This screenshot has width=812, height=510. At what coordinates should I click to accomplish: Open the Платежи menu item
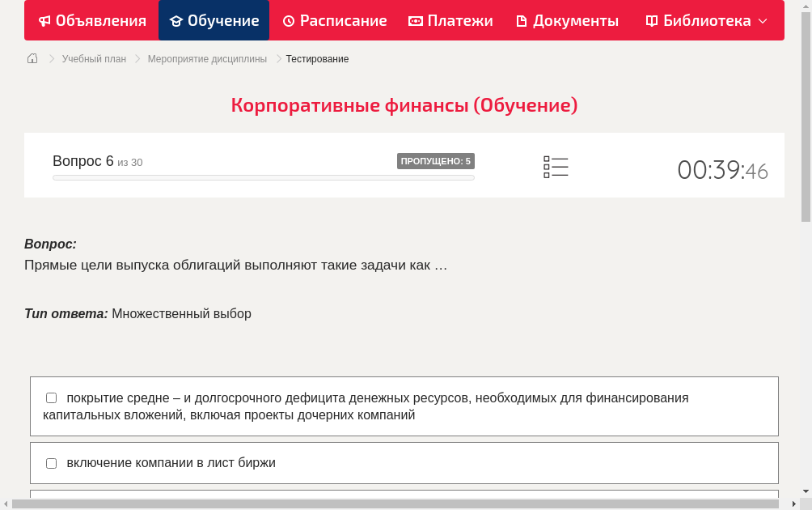tap(450, 20)
